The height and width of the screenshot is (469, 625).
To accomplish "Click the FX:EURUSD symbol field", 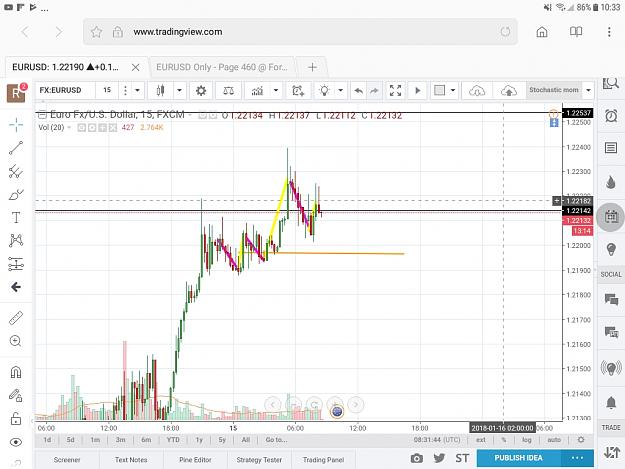I will click(65, 90).
